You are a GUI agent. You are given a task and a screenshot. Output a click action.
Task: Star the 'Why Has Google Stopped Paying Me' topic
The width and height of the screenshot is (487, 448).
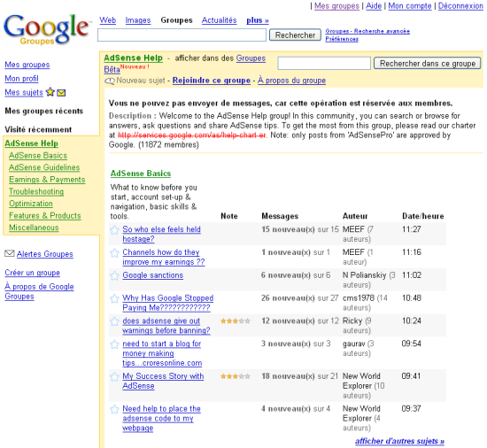click(x=114, y=298)
